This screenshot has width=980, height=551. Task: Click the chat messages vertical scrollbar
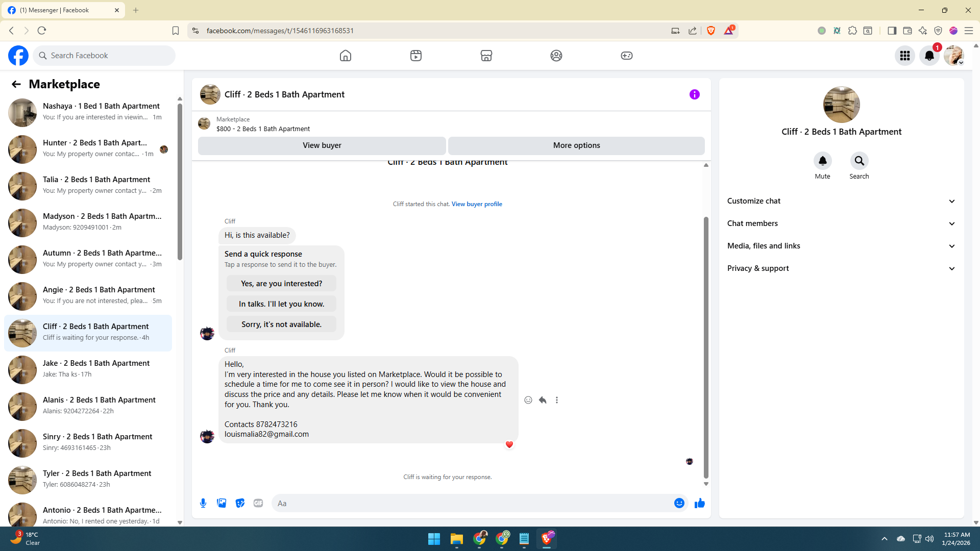click(x=706, y=347)
